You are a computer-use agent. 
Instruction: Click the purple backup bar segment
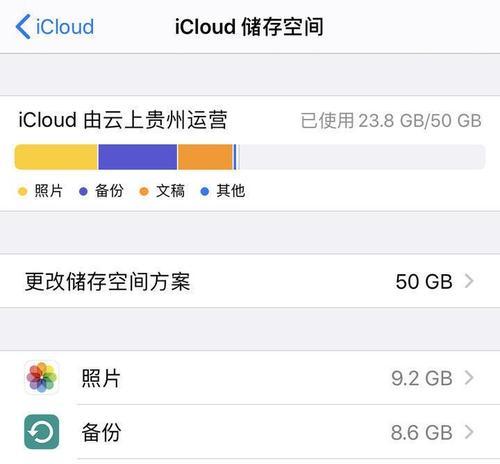pos(138,157)
